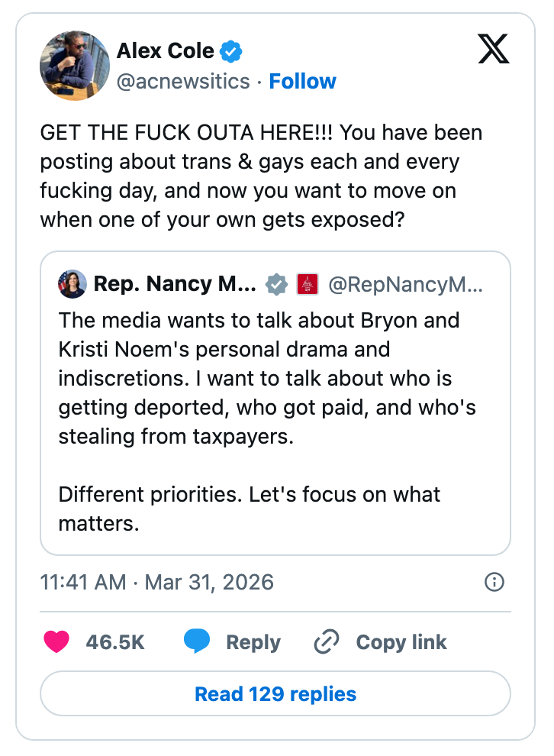Click the Copy link chain icon
This screenshot has width=554, height=756.
pyautogui.click(x=327, y=641)
